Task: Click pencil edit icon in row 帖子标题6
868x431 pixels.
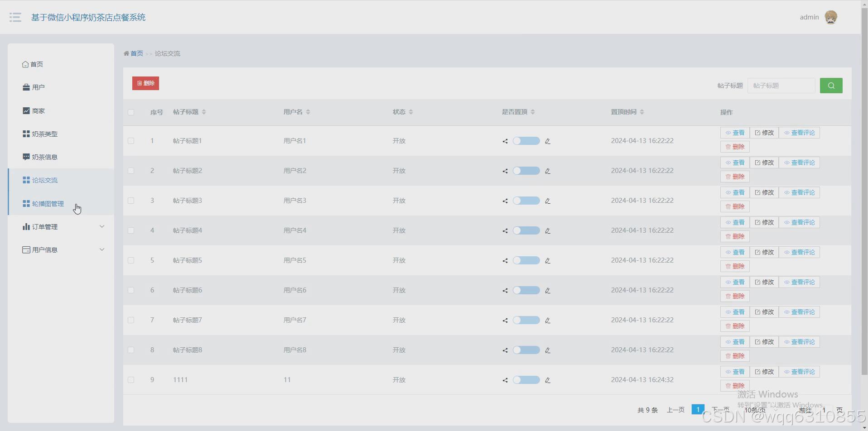Action: click(548, 291)
